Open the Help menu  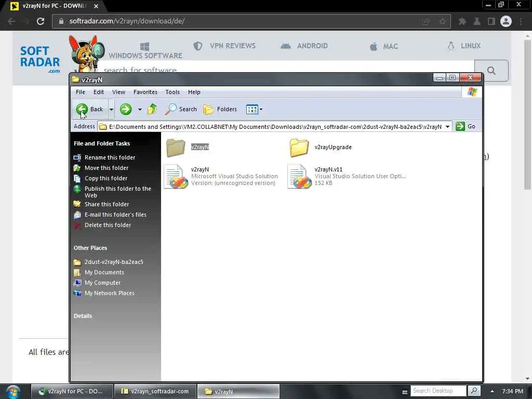pos(194,92)
